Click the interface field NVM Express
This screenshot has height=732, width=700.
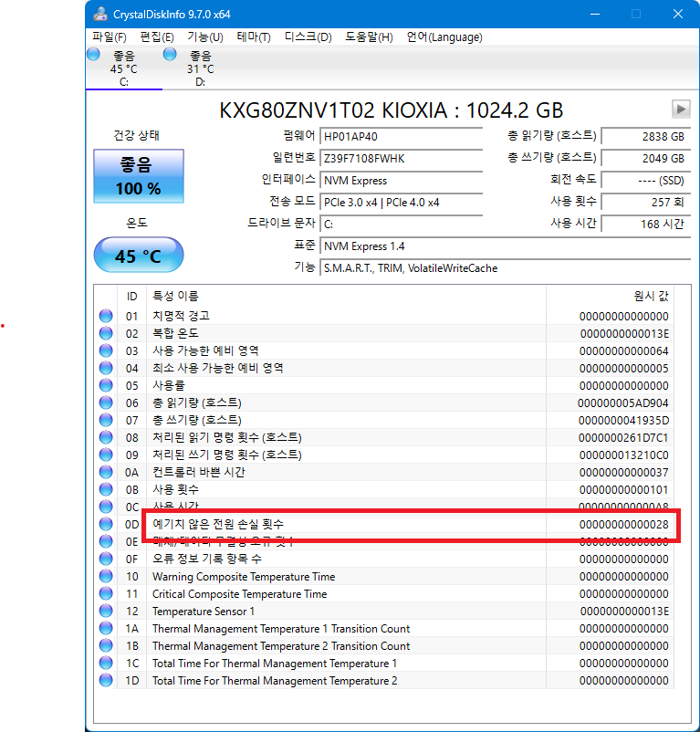pyautogui.click(x=402, y=181)
